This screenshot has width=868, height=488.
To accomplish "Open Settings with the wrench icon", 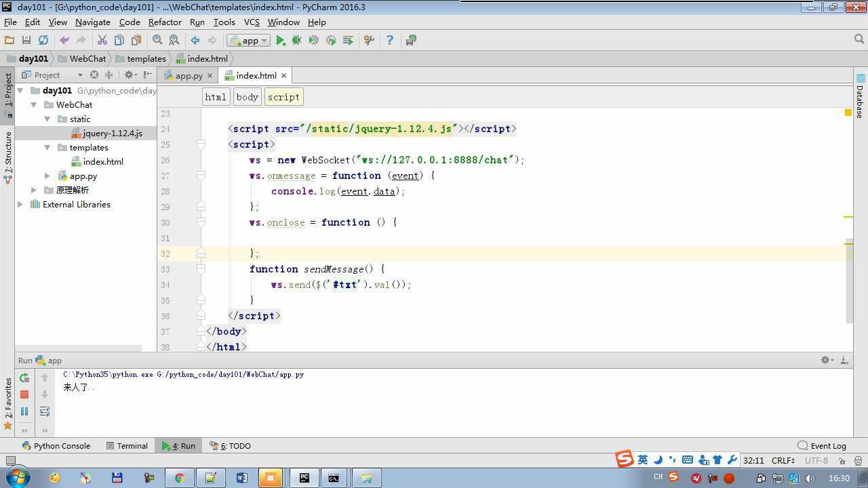I will [369, 41].
